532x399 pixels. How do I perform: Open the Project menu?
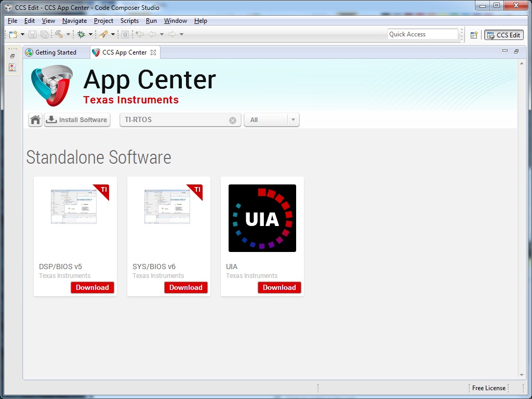point(103,21)
